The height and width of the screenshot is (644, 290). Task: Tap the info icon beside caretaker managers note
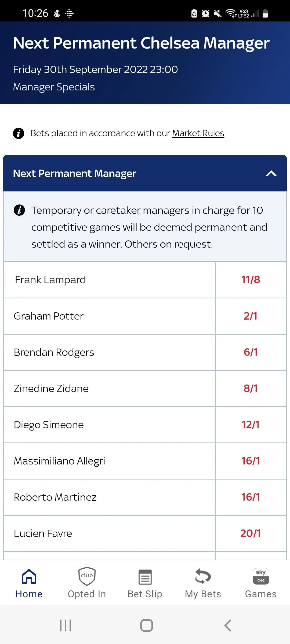click(x=19, y=210)
